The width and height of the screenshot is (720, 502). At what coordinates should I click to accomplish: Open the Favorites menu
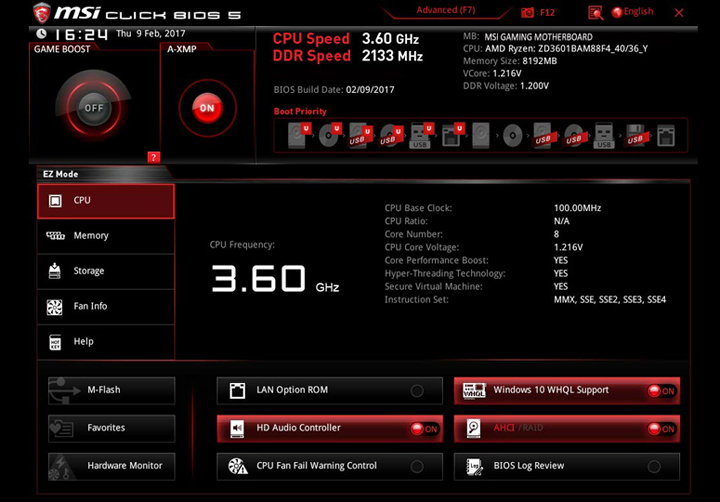tap(111, 428)
